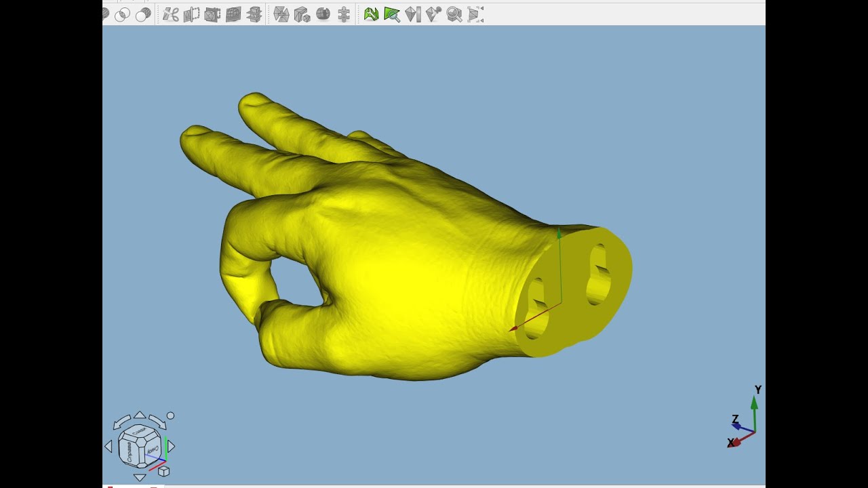
Task: Open the gray magnifier mesh inspect icon
Action: pyautogui.click(x=454, y=14)
